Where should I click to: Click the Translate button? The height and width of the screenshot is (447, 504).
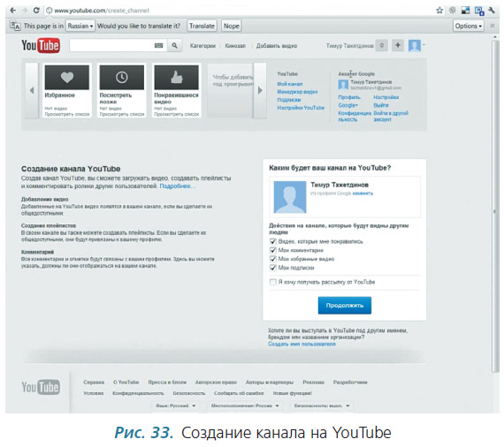pyautogui.click(x=202, y=26)
